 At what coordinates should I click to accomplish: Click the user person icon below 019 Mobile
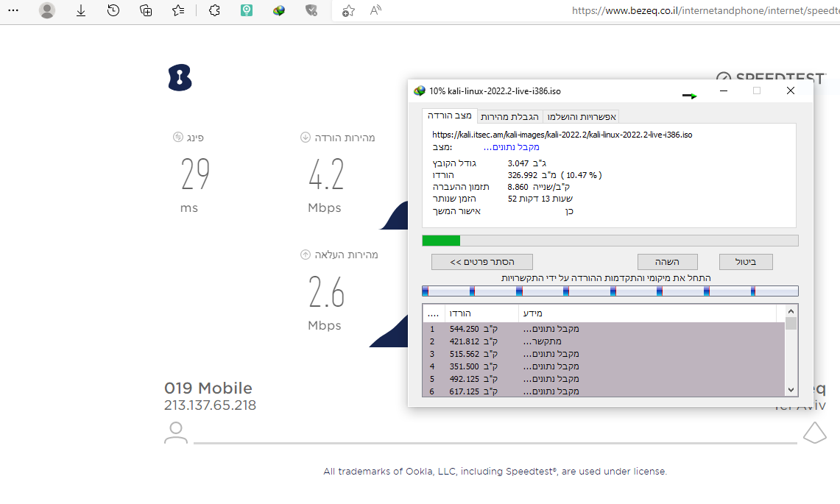(x=176, y=433)
